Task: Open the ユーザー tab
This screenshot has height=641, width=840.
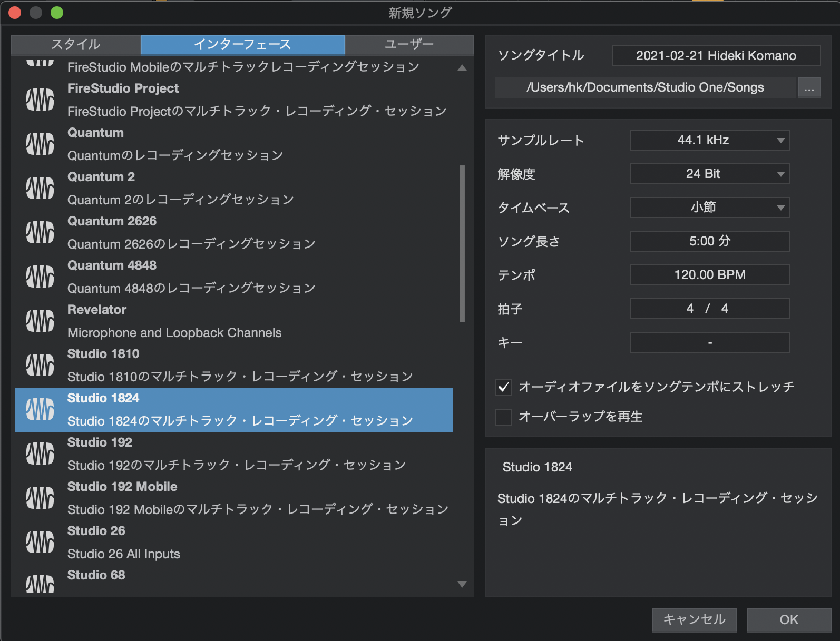Action: pos(409,44)
